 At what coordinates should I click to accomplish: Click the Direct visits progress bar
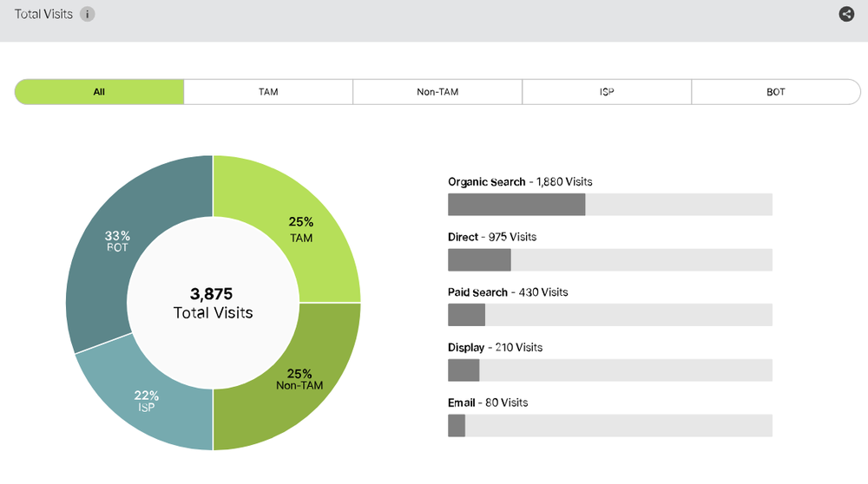click(610, 260)
